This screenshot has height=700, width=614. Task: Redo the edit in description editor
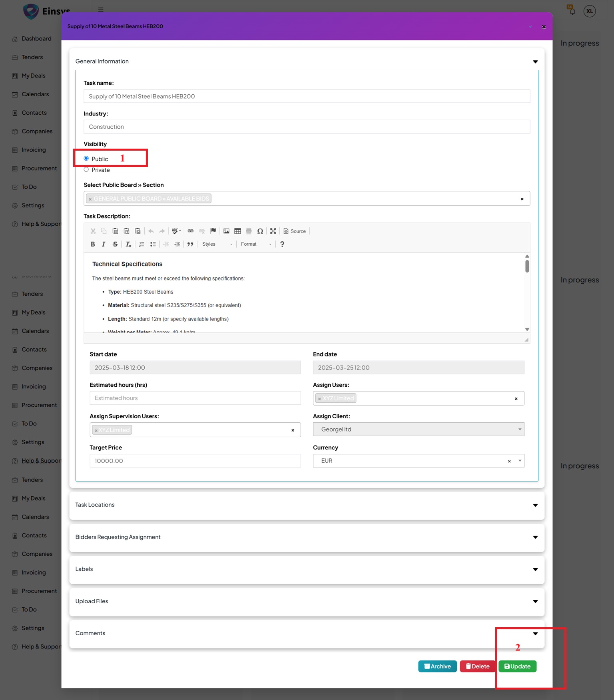pos(162,231)
